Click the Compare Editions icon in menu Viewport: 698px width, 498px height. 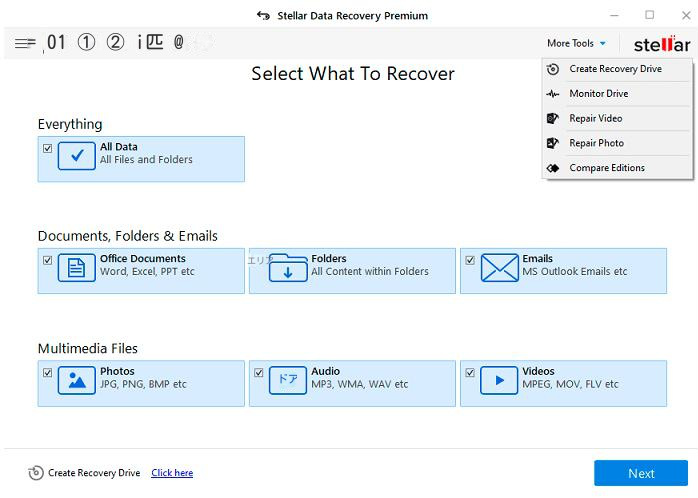[553, 168]
